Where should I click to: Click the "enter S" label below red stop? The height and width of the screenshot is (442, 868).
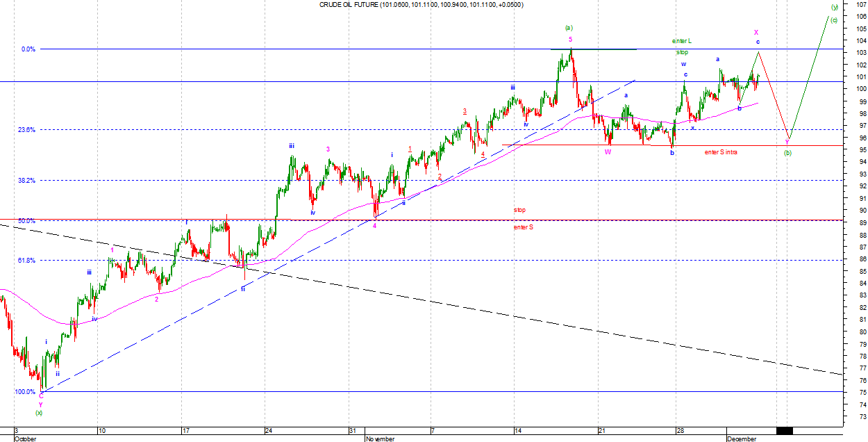[521, 227]
